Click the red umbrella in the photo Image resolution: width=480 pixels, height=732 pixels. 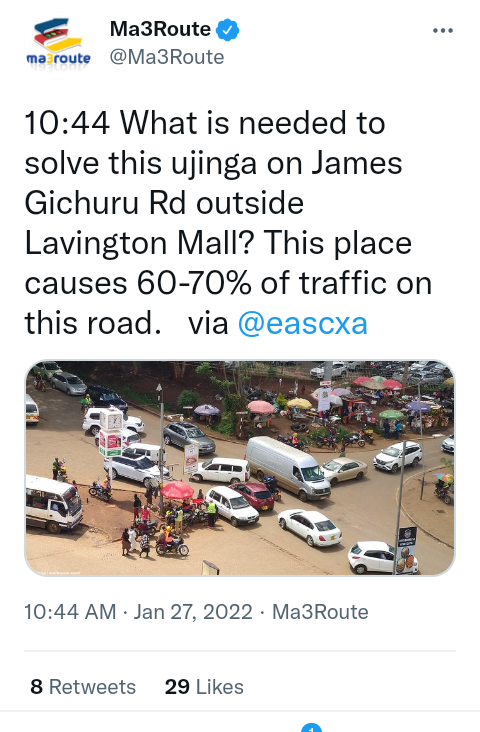click(x=177, y=490)
